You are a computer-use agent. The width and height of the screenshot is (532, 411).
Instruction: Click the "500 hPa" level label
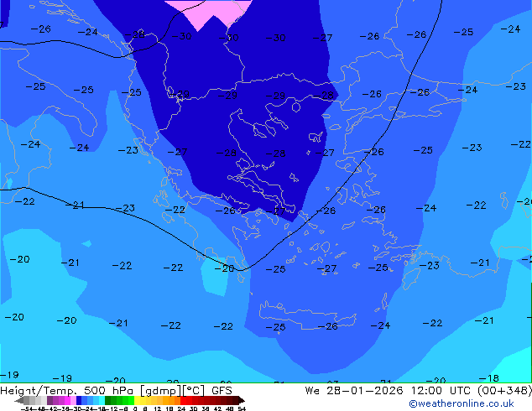coord(108,391)
